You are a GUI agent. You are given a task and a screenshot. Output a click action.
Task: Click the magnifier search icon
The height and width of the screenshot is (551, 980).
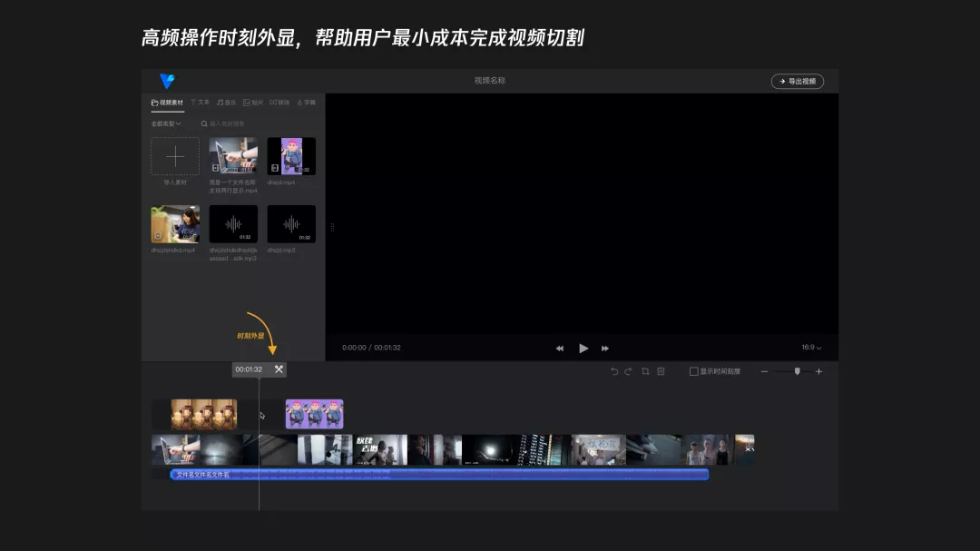[204, 123]
